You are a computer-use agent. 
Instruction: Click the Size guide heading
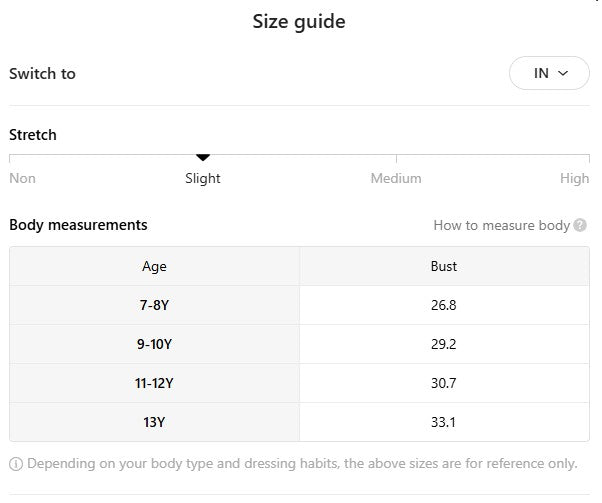click(x=299, y=21)
